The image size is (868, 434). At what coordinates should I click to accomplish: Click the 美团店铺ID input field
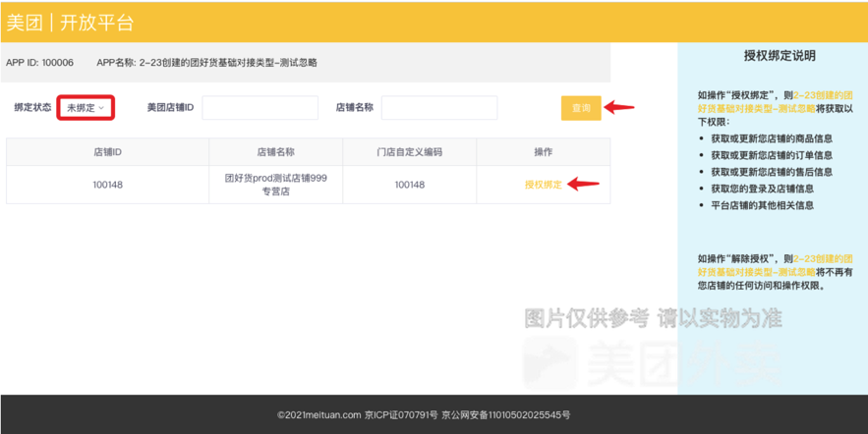[x=260, y=108]
